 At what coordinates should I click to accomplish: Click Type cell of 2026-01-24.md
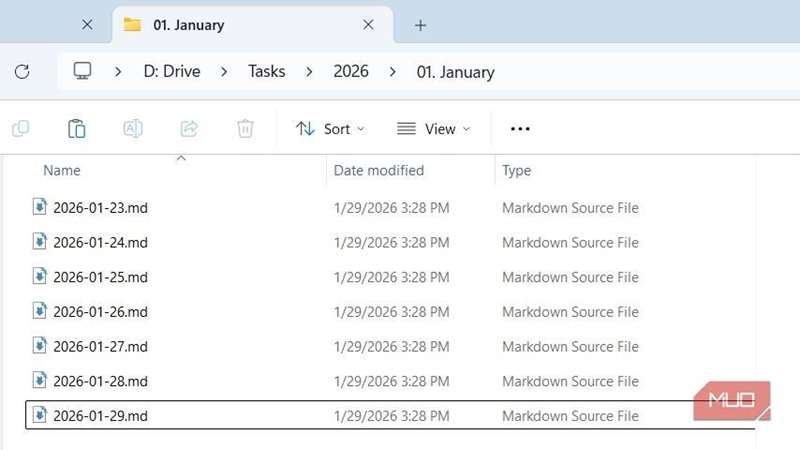tap(570, 243)
